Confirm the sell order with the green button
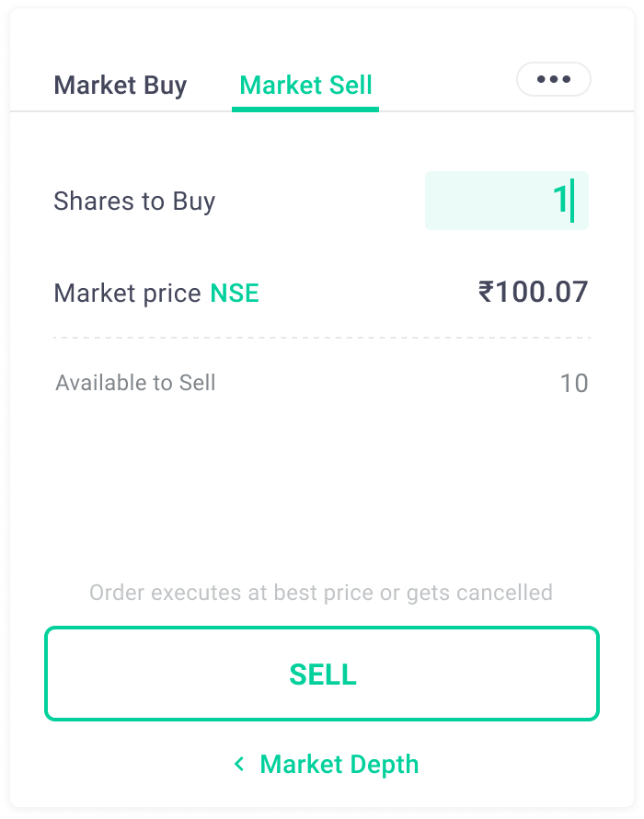This screenshot has width=644, height=819. 321,675
